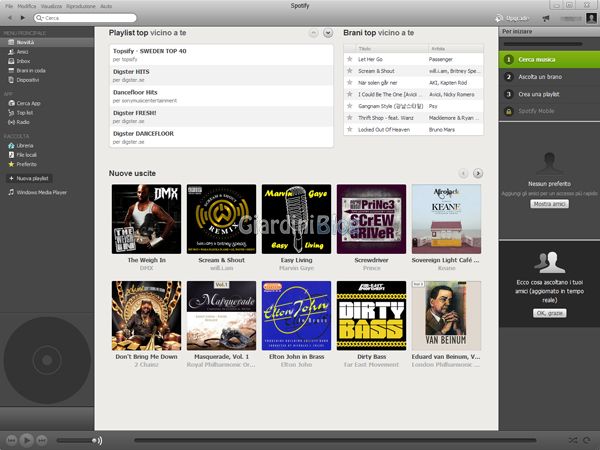Skip to next track
Viewport: 600px width, 450px height.
(42, 440)
